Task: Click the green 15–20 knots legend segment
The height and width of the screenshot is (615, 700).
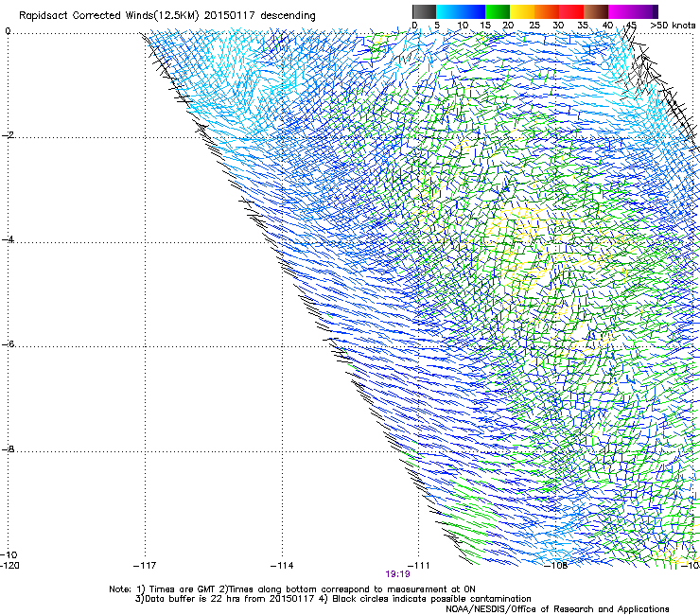Action: coord(498,11)
